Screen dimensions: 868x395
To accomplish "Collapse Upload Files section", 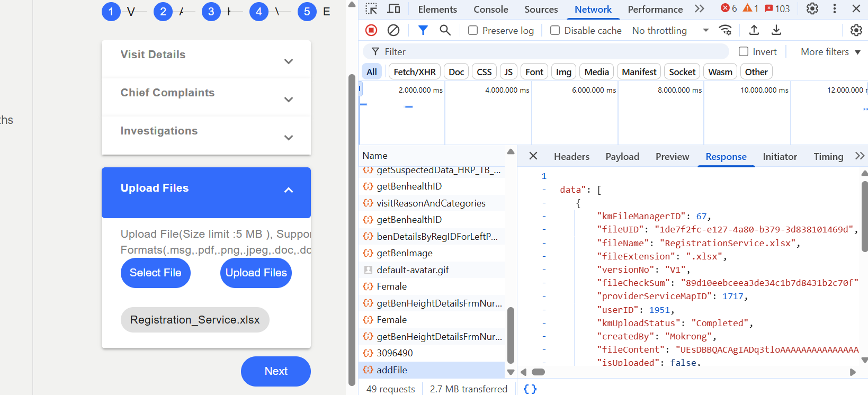I will coord(206,193).
